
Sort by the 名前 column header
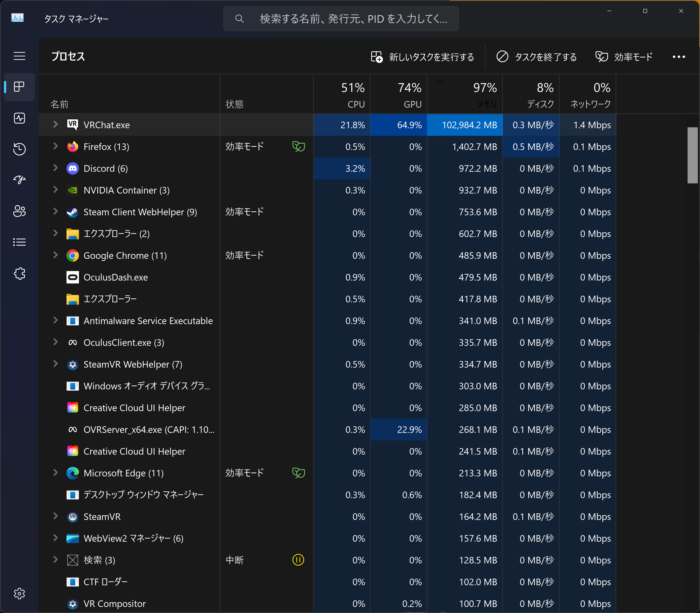pyautogui.click(x=129, y=94)
